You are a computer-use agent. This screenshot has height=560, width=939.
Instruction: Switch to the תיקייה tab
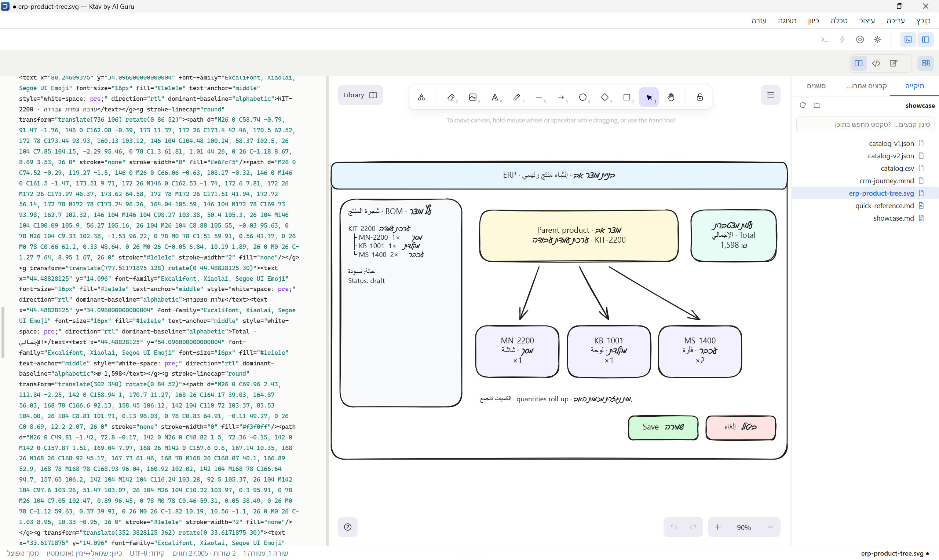click(914, 86)
